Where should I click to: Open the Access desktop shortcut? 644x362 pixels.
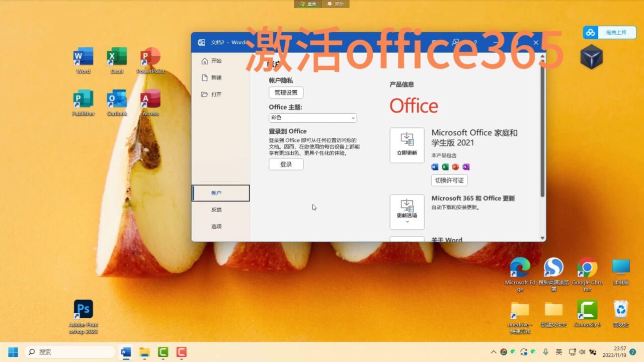click(150, 103)
